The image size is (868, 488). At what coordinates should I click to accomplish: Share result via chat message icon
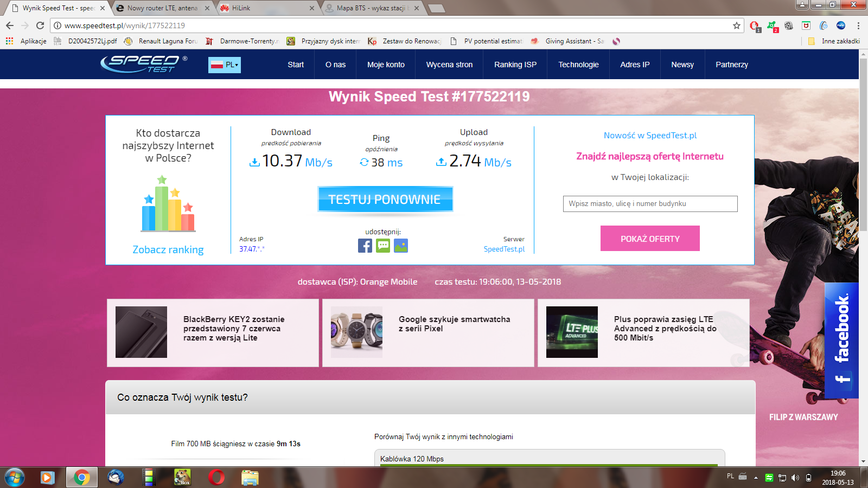pos(383,246)
